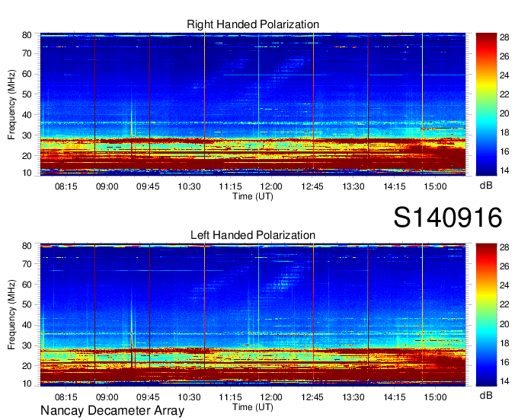The image size is (518, 420).
Task: Click the Nancay Decameter Array caption
Action: 112,411
